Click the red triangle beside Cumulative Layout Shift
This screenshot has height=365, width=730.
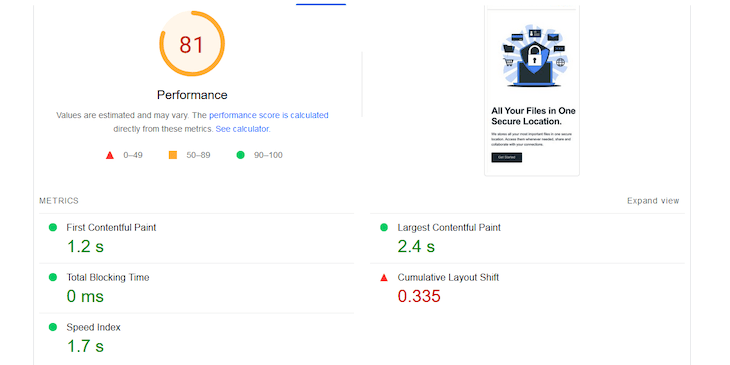tap(384, 277)
